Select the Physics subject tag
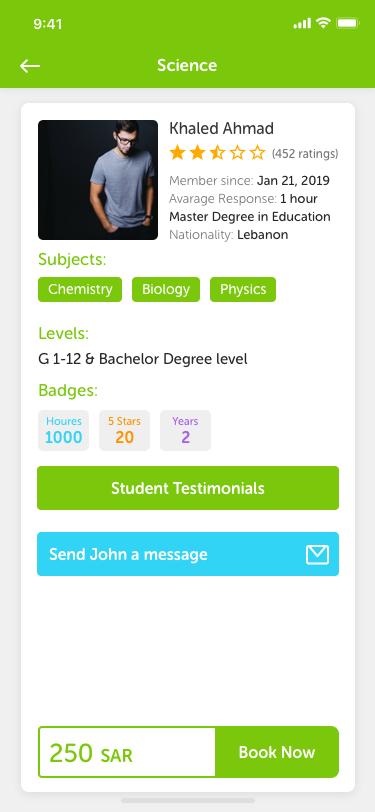The height and width of the screenshot is (812, 375). [x=243, y=289]
